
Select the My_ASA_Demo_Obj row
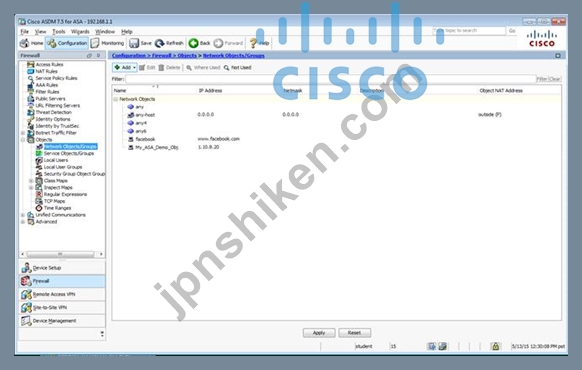[x=337, y=147]
